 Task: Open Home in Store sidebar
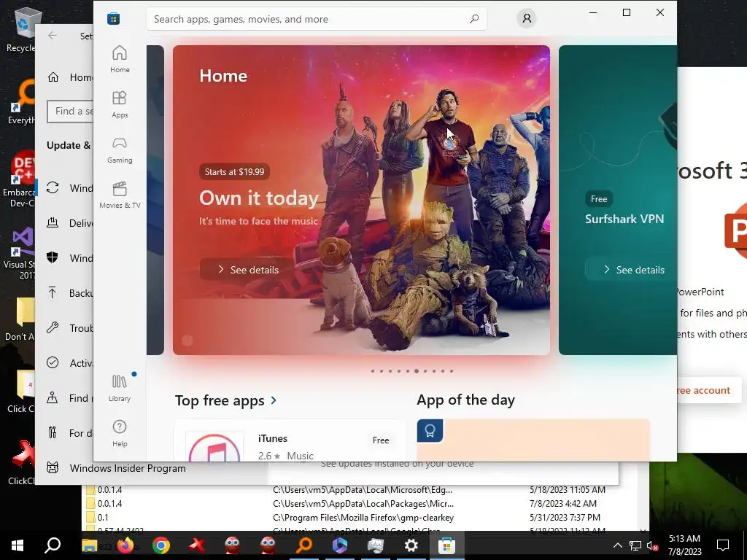(120, 59)
